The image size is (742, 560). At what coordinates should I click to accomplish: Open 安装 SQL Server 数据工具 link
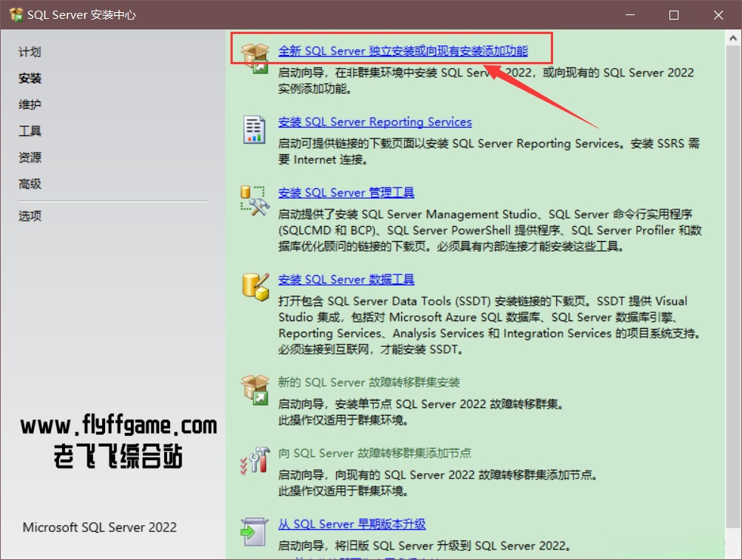(x=346, y=280)
